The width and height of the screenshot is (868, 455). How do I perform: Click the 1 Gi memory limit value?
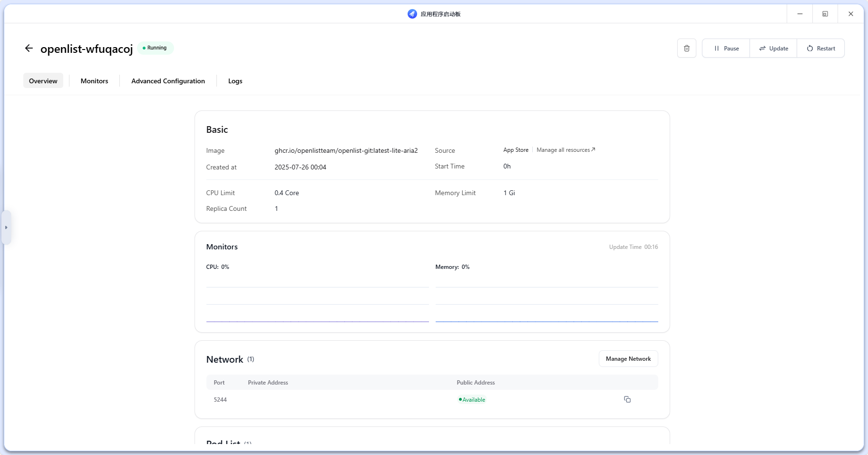click(x=509, y=193)
